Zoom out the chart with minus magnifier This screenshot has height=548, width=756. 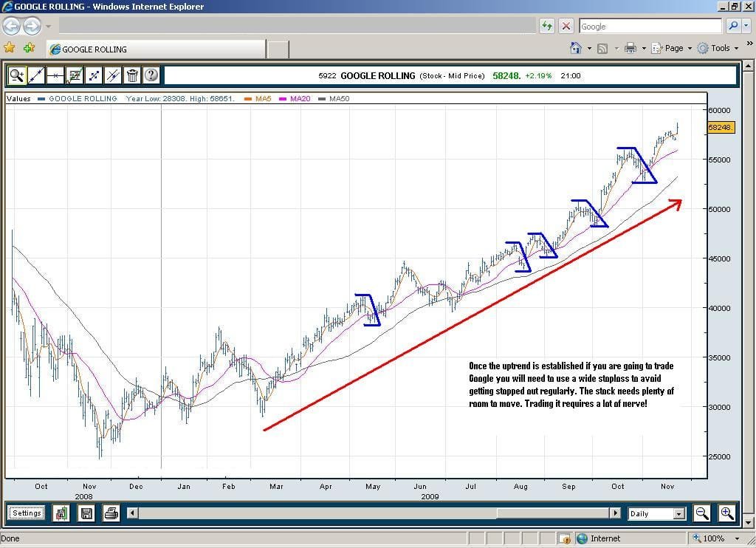point(701,513)
